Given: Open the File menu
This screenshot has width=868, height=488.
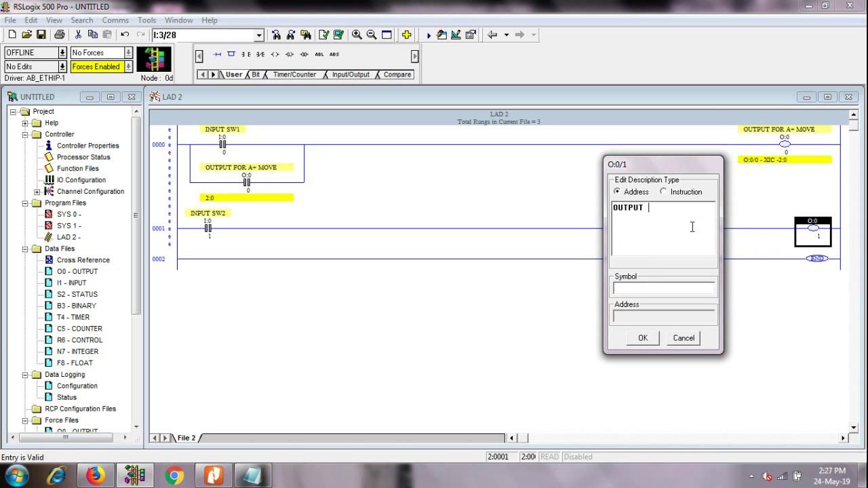Looking at the screenshot, I should (10, 20).
